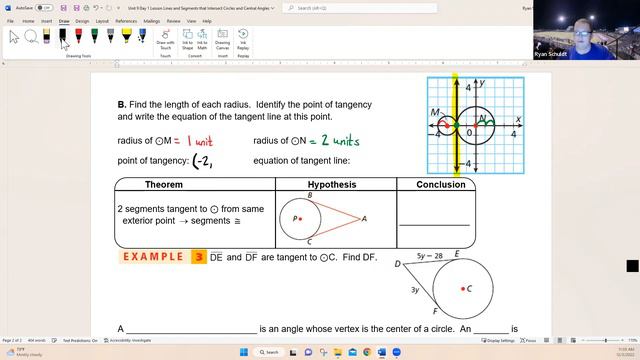Open the Help tab
Viewport: 640px width, 360px height.
(x=207, y=21)
